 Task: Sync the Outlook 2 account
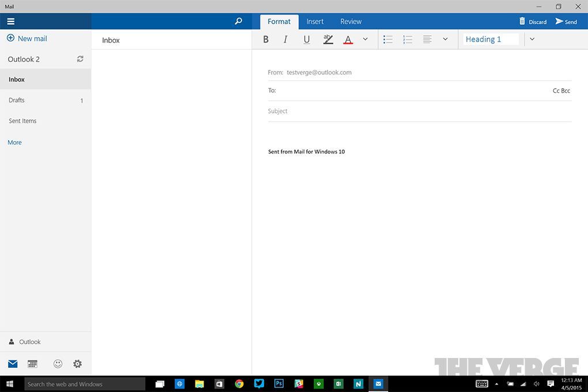(x=80, y=59)
